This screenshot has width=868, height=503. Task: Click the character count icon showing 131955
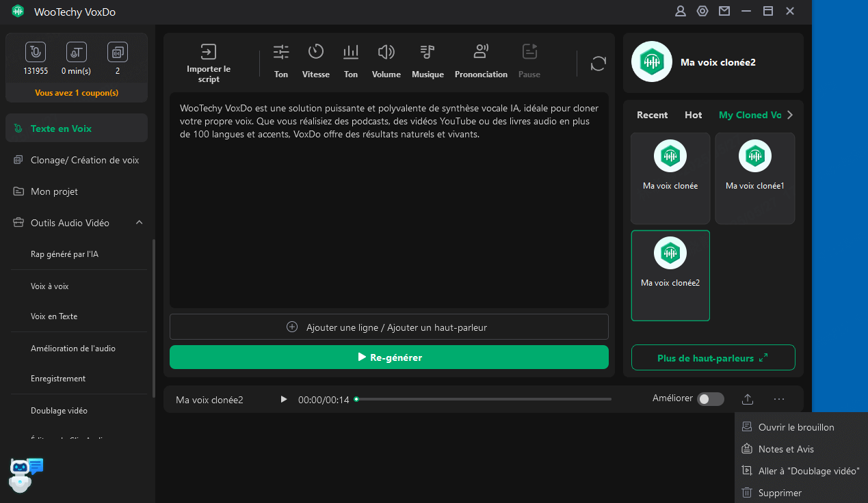(35, 52)
